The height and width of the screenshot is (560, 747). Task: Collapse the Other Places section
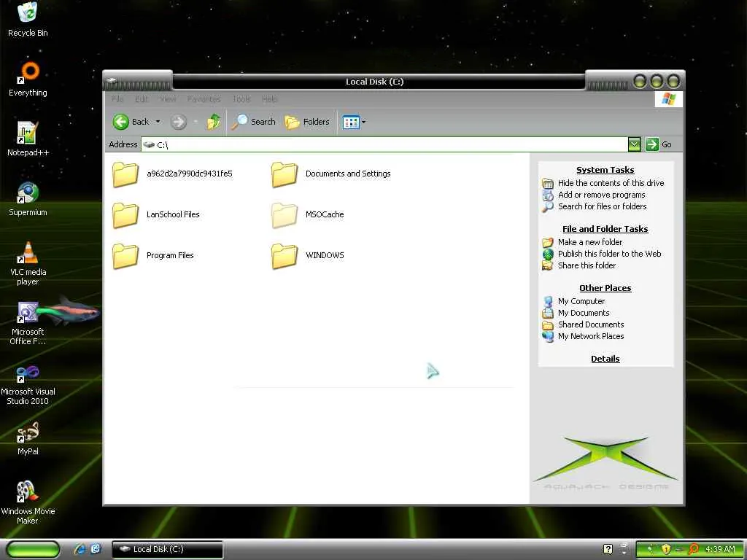pos(605,288)
